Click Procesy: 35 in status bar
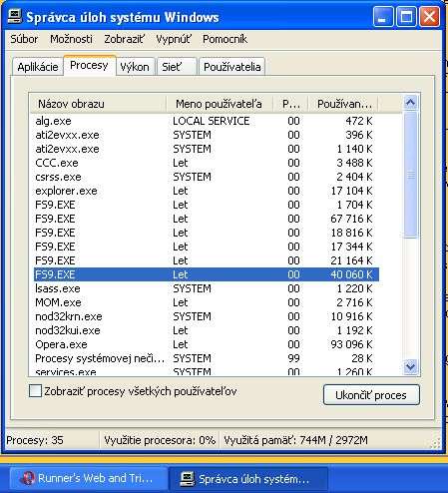Viewport: 448px width, 493px height. pyautogui.click(x=35, y=440)
